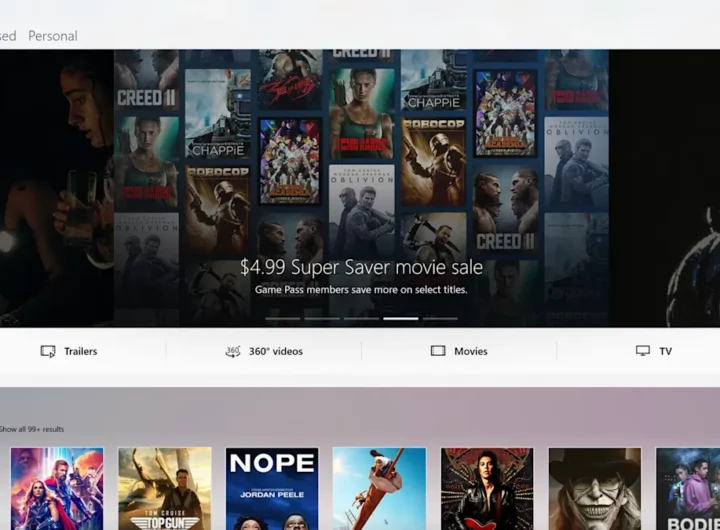Select the third carousel page indicator

361,318
